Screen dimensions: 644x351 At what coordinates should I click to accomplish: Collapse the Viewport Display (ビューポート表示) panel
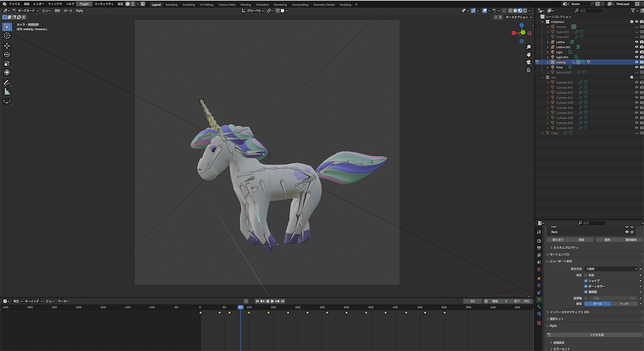(559, 262)
